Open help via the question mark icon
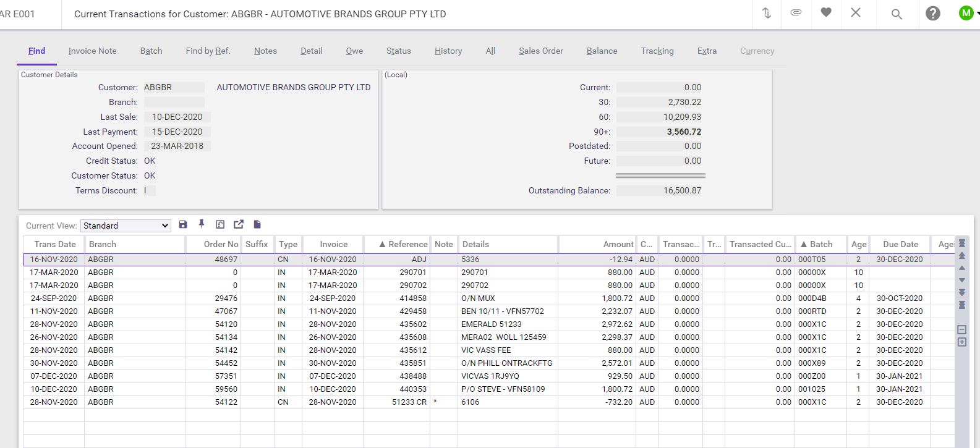This screenshot has width=980, height=448. (933, 13)
